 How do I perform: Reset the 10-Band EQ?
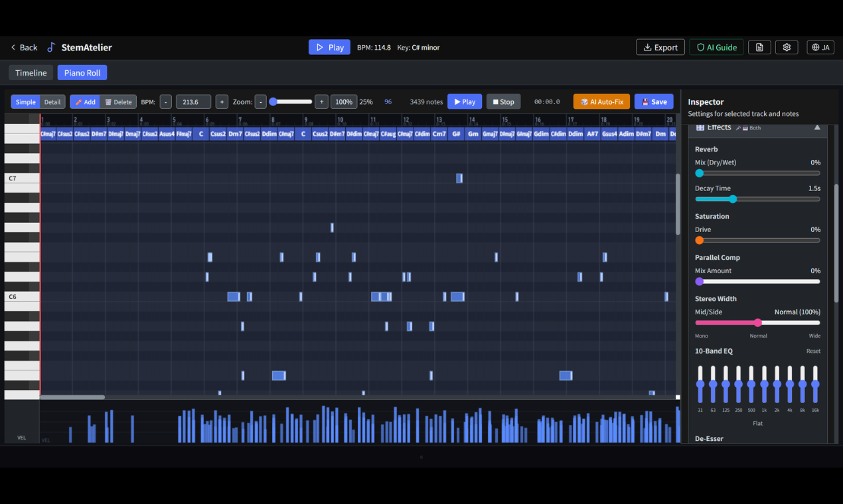point(813,351)
